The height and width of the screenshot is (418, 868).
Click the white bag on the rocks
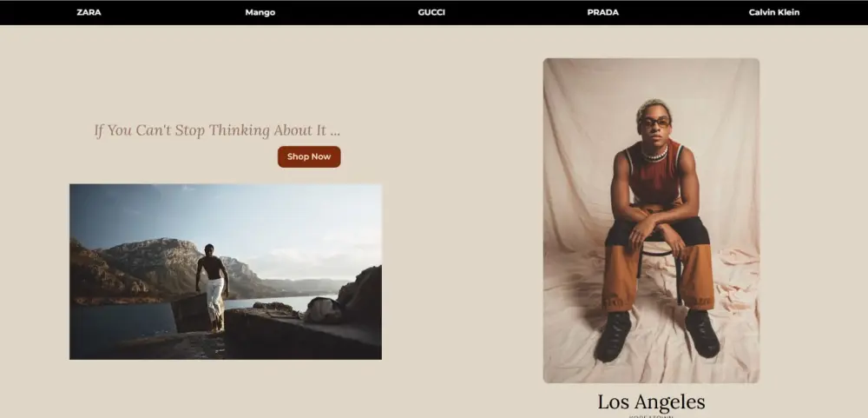point(323,310)
